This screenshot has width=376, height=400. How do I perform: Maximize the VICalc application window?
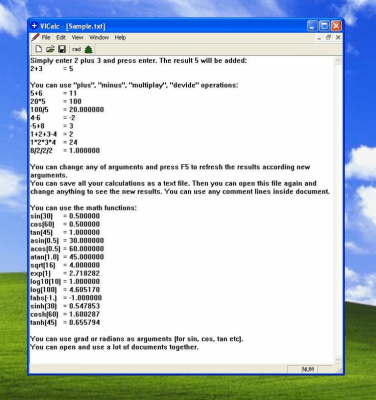pyautogui.click(x=324, y=26)
